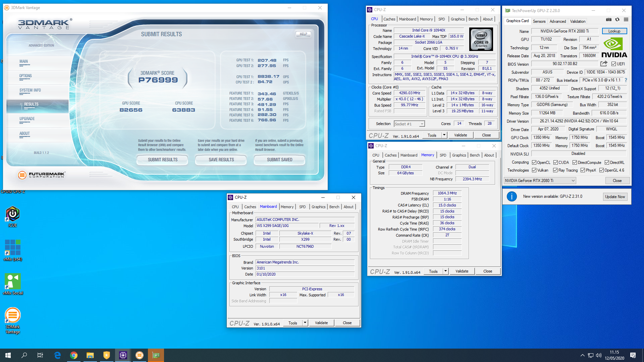Toggle the DirectCompute checkbox

[575, 163]
